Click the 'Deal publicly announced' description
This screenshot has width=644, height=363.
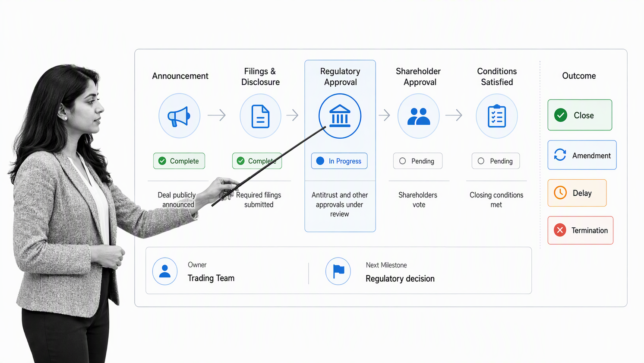pos(177,200)
